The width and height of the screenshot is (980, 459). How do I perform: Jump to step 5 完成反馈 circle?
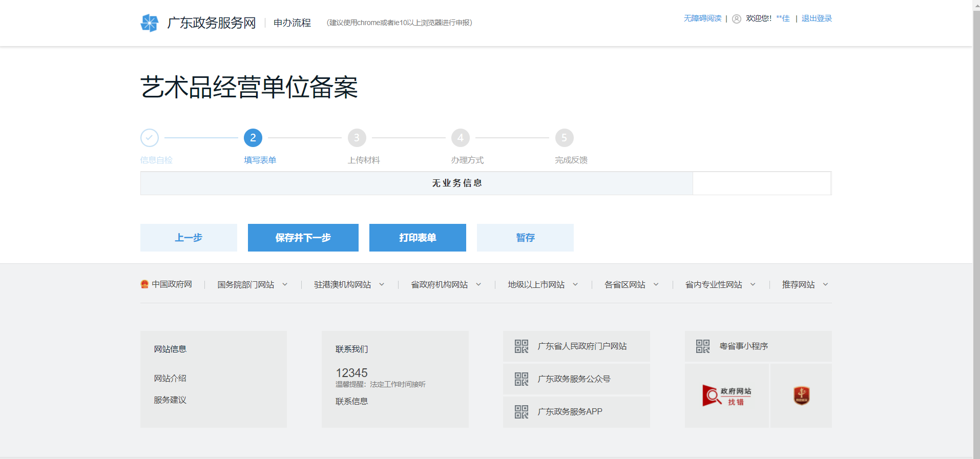click(x=564, y=138)
